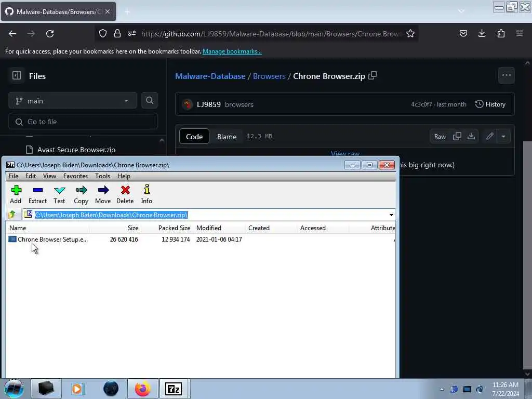Click the red Delete button in 7-Zip
The width and height of the screenshot is (532, 399).
125,194
